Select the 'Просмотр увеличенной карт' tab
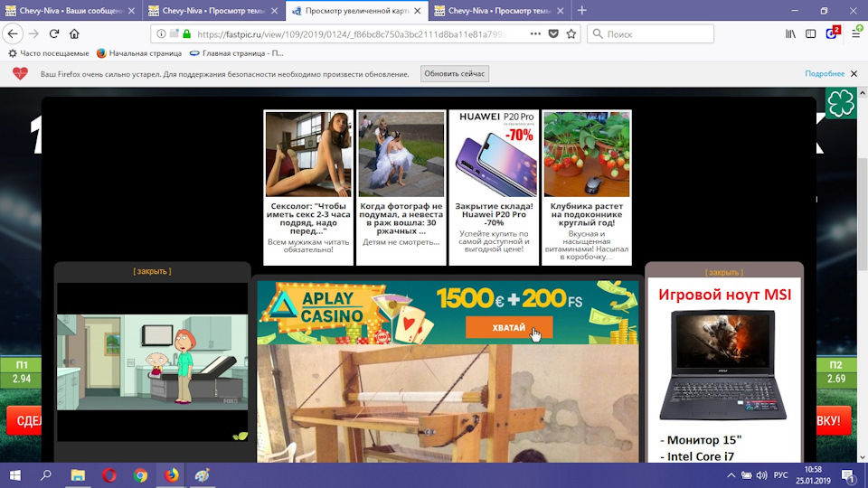The image size is (868, 488). pos(357,11)
